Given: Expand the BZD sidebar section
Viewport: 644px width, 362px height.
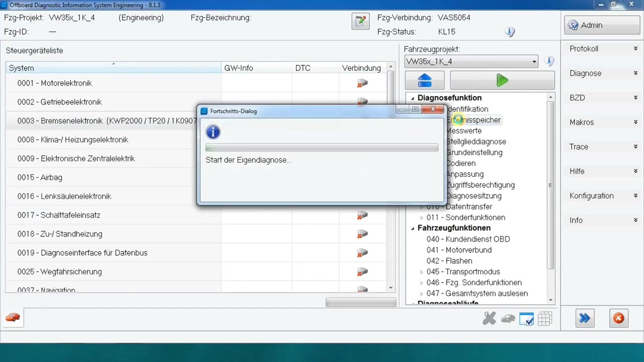Looking at the screenshot, I should [603, 98].
